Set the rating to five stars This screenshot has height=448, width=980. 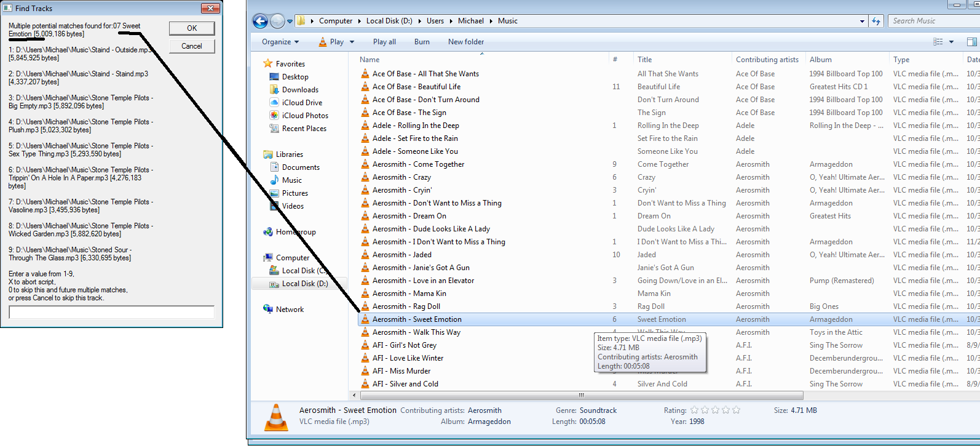pyautogui.click(x=737, y=410)
